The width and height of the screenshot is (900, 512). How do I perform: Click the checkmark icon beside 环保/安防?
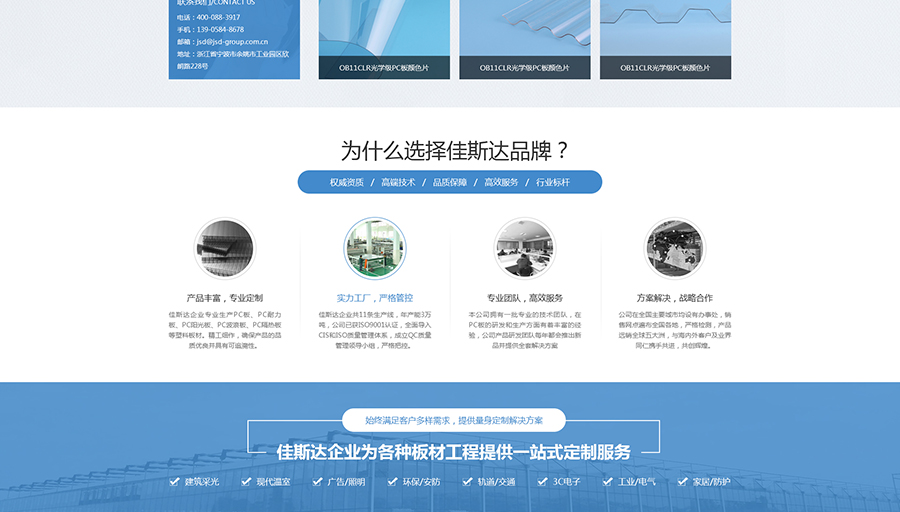click(392, 482)
